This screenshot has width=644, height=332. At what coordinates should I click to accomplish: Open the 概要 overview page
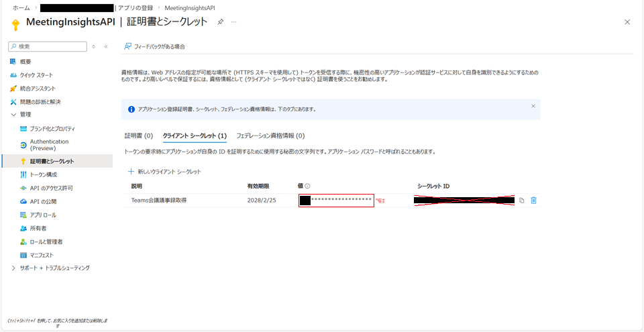(x=26, y=62)
